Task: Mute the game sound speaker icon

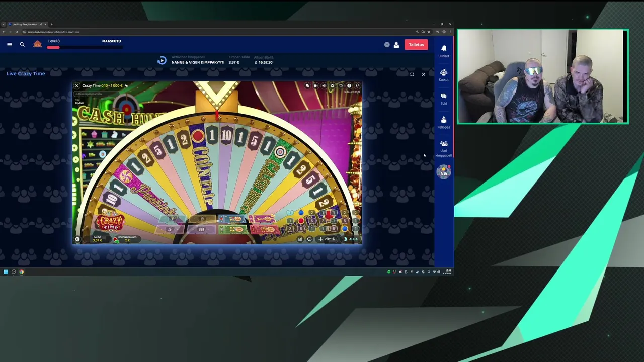Action: pos(324,86)
